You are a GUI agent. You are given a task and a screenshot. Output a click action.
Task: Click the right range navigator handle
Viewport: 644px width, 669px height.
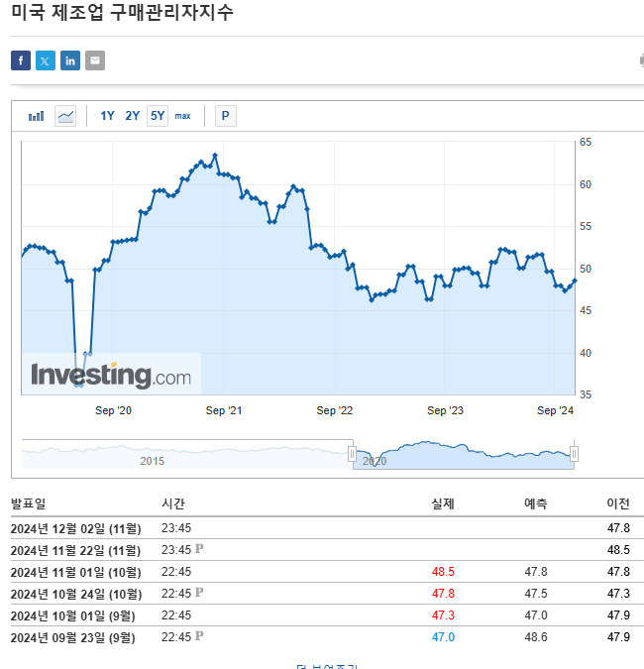click(574, 454)
